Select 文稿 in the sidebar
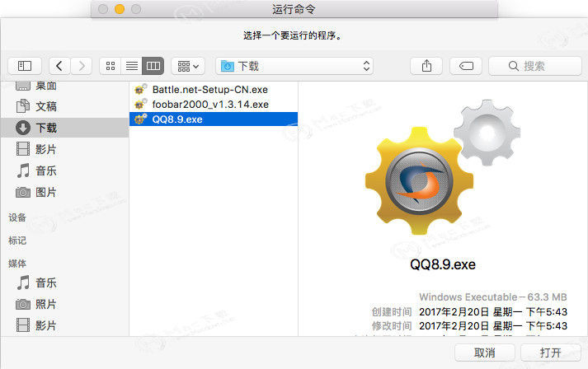The image size is (588, 369). click(65, 106)
